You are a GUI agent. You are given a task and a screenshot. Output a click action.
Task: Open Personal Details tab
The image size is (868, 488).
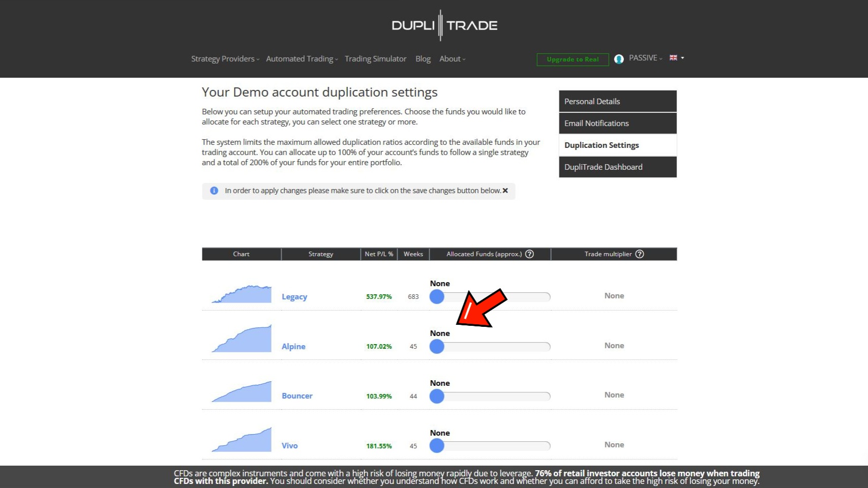(x=618, y=101)
